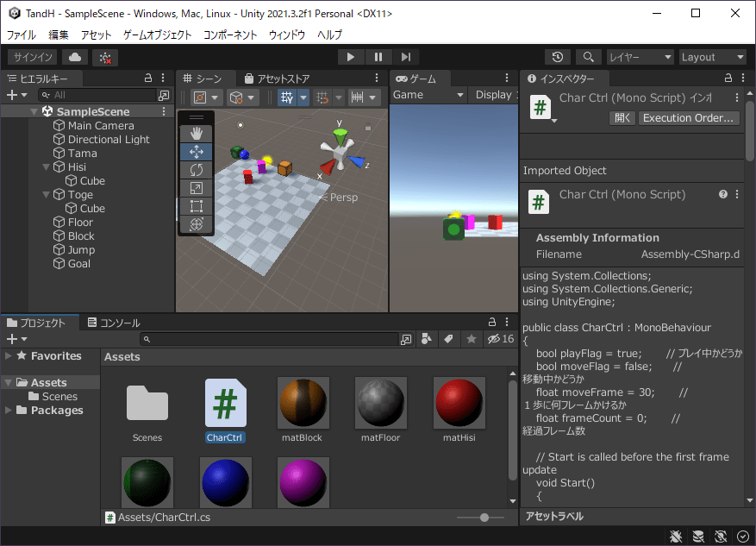Open CharCtrl help question icon
Screen dimensions: 756x546
coord(723,194)
